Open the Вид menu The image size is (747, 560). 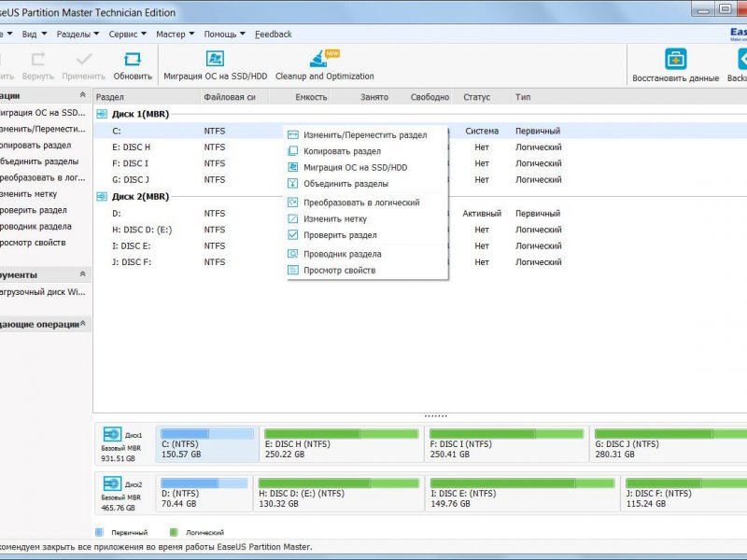pyautogui.click(x=35, y=35)
